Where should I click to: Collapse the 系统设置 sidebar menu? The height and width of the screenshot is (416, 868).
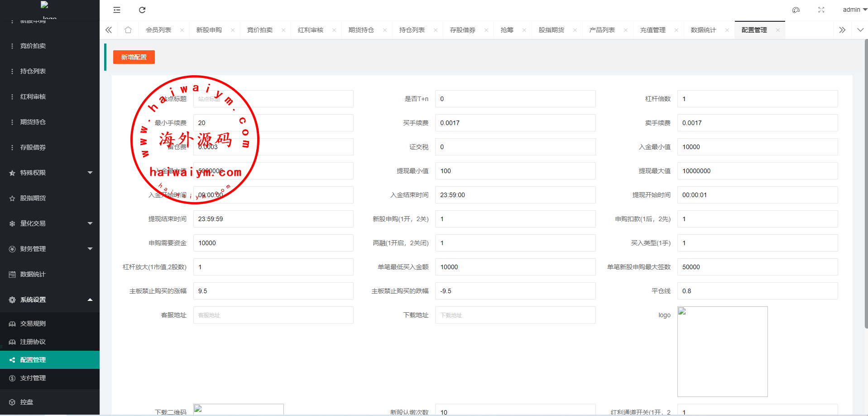(50, 300)
